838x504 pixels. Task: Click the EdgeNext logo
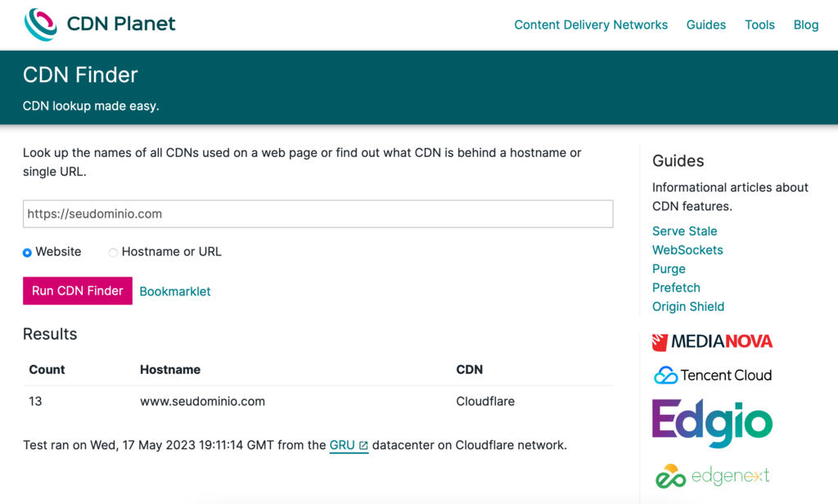712,475
